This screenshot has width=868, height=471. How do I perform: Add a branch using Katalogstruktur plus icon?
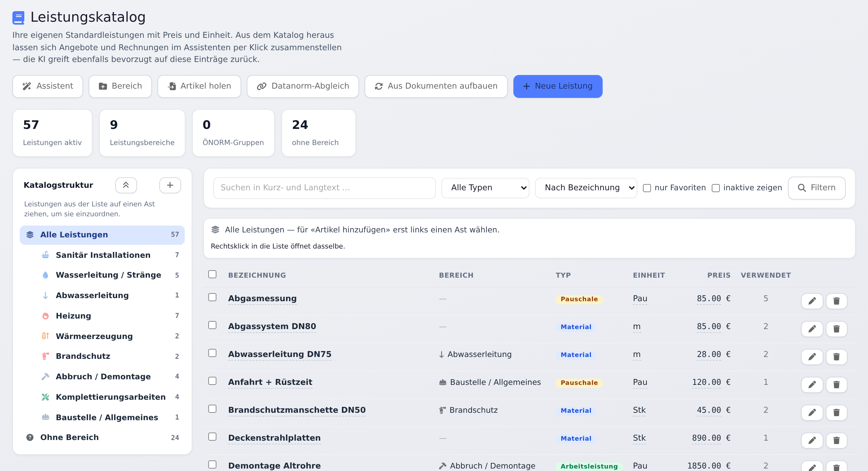pyautogui.click(x=170, y=185)
